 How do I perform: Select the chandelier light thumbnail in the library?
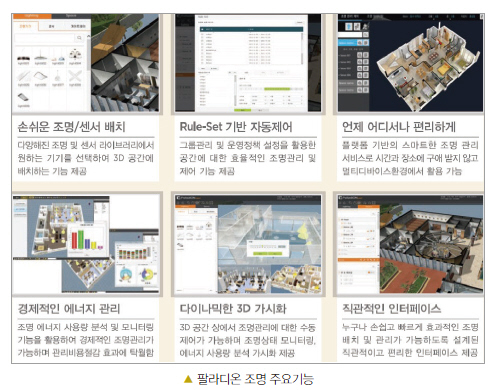click(x=75, y=55)
